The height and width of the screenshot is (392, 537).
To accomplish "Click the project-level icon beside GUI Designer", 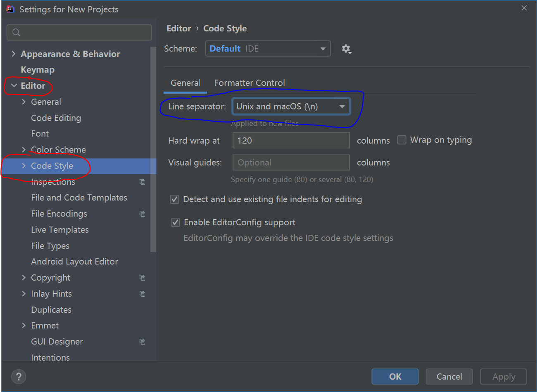I will (142, 342).
